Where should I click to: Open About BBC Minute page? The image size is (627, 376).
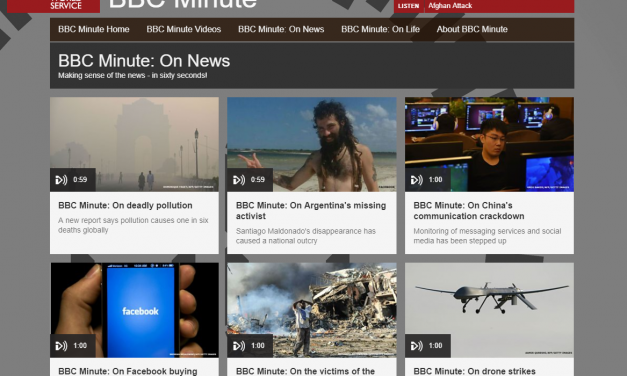(472, 29)
